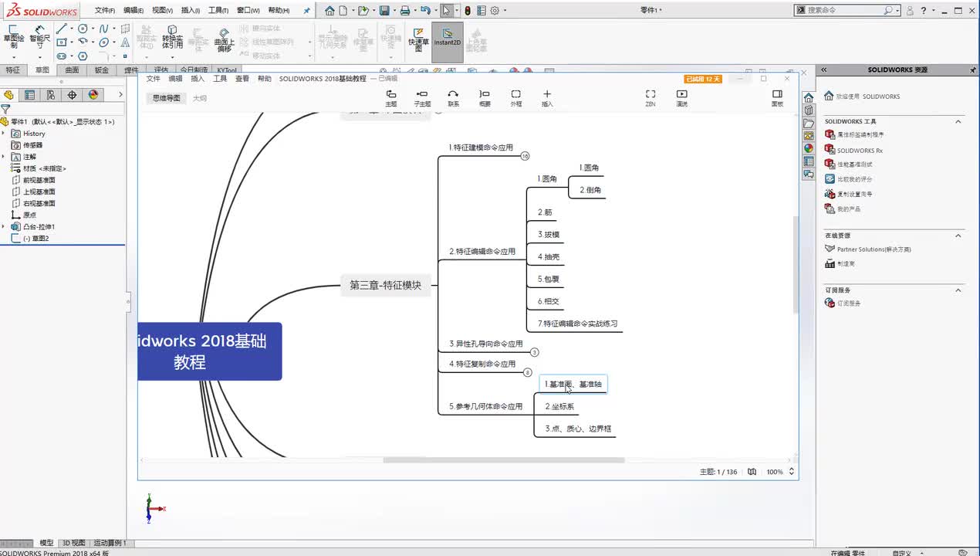This screenshot has height=556, width=980.
Task: Click the Print icon in top toolbar
Action: coord(404,11)
